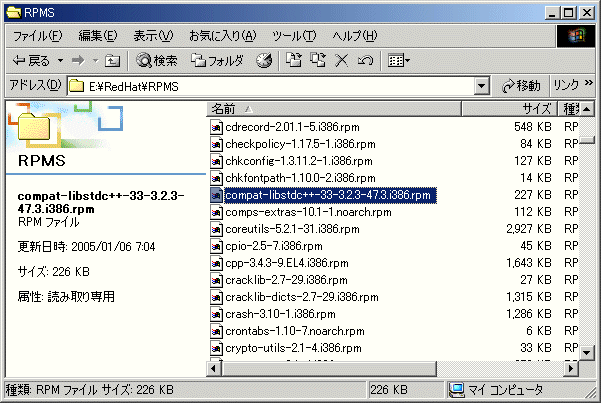This screenshot has width=601, height=403.
Task: Click the 移動 go button
Action: pos(521,86)
